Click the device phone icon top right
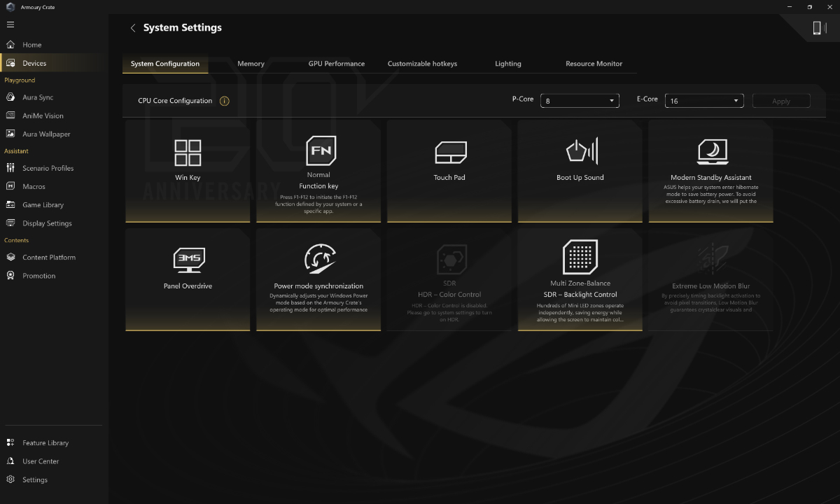The width and height of the screenshot is (840, 504). (816, 27)
